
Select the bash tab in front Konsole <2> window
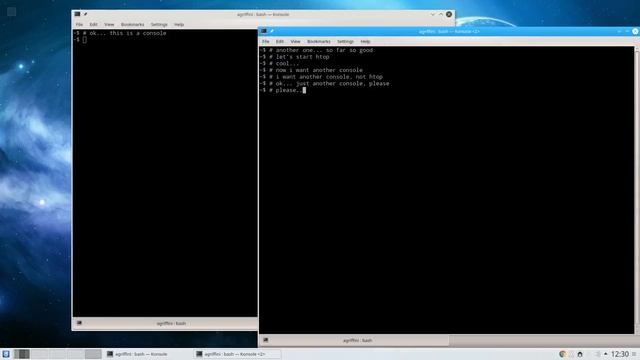(x=354, y=340)
